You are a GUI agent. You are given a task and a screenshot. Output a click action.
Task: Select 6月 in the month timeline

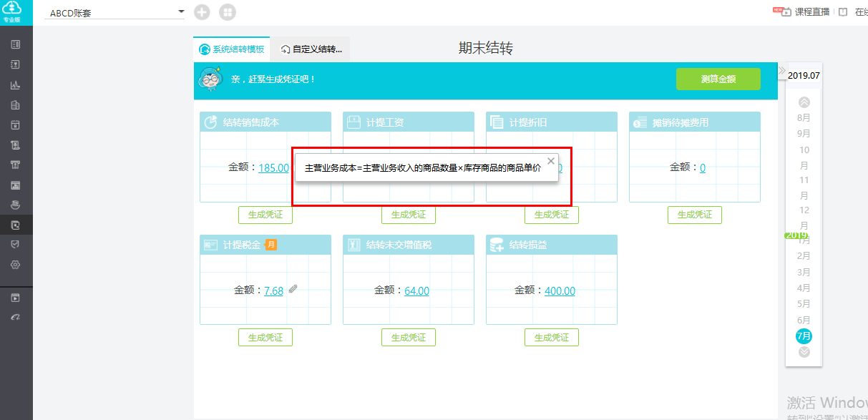tap(804, 321)
